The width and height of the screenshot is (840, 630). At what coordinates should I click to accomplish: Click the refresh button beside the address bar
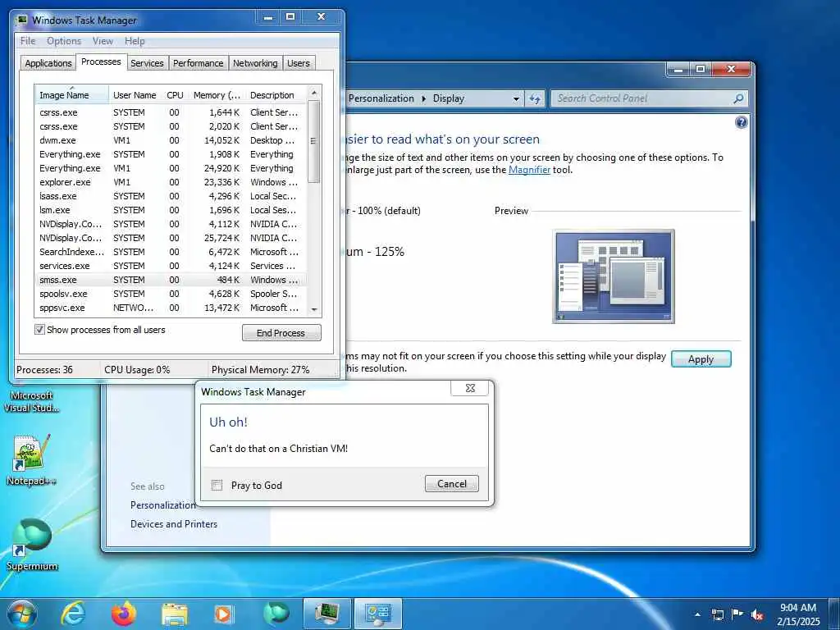pyautogui.click(x=535, y=98)
